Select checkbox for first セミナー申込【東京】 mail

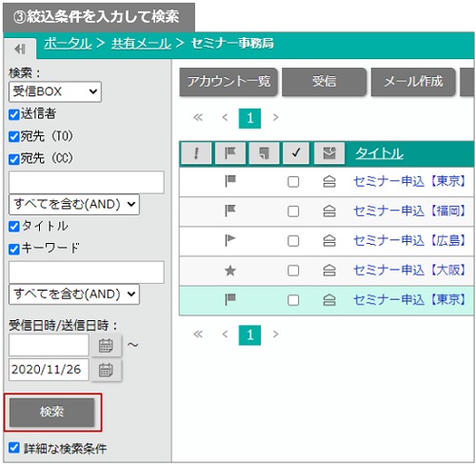tap(293, 182)
